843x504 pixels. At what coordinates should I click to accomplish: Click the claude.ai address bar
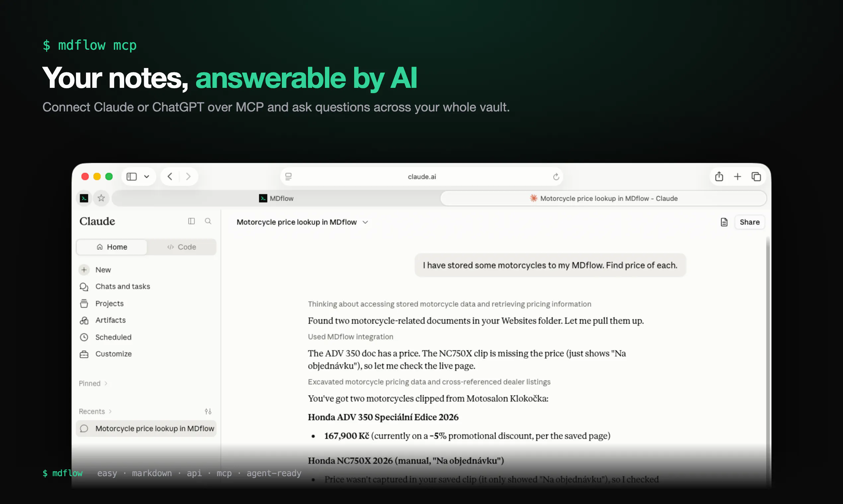(421, 177)
